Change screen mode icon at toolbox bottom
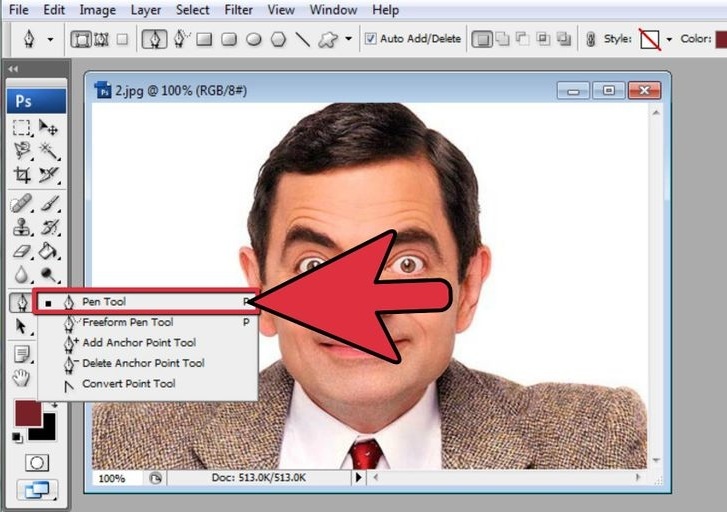The width and height of the screenshot is (727, 512). [x=37, y=490]
